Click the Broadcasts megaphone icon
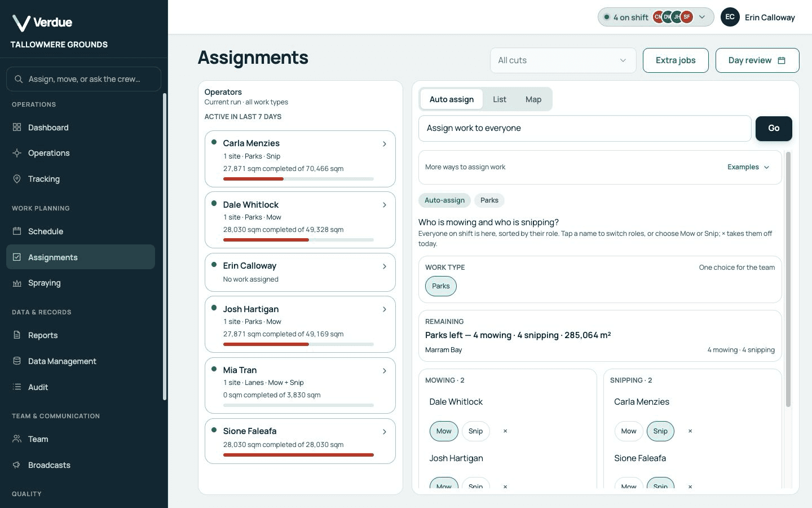The width and height of the screenshot is (812, 508). point(17,465)
